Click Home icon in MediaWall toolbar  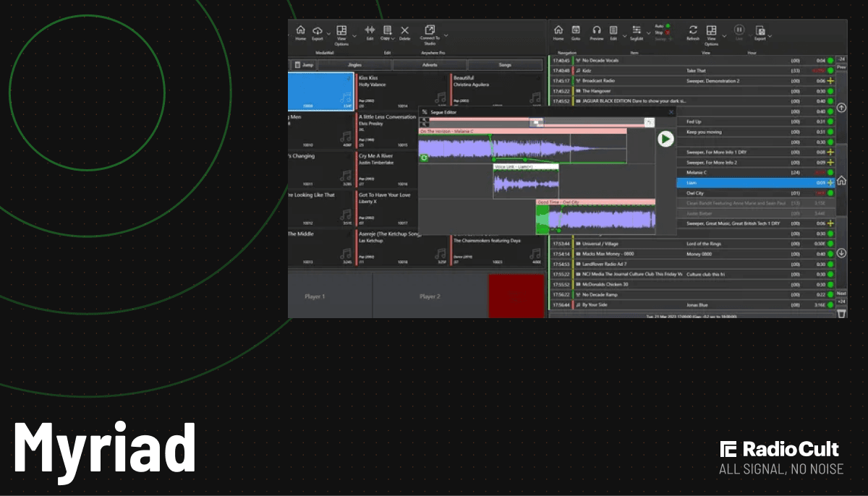tap(300, 30)
